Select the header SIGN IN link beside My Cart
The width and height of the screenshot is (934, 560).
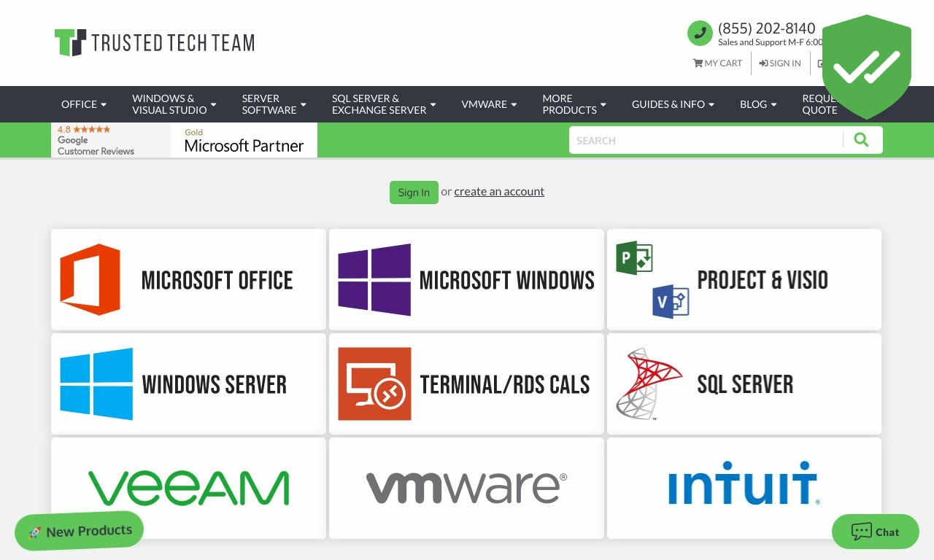[x=780, y=63]
